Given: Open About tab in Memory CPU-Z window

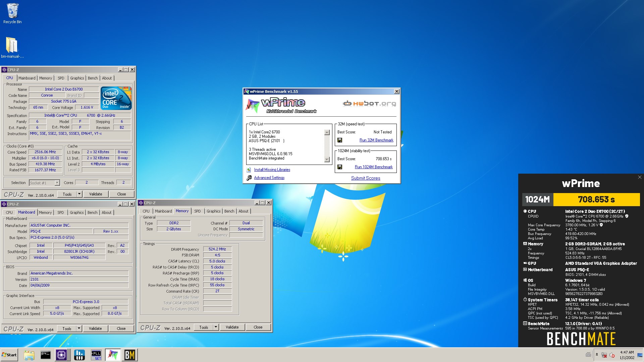Looking at the screenshot, I should [x=243, y=211].
